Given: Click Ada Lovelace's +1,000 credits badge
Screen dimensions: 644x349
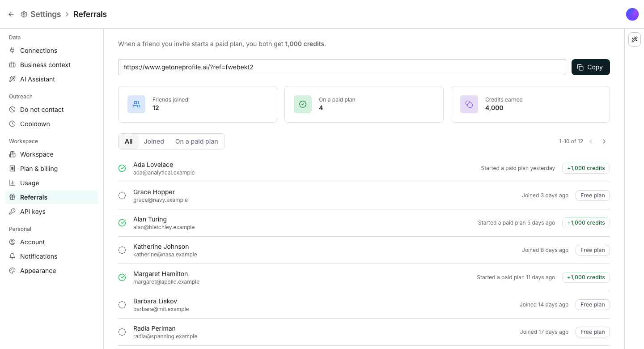Looking at the screenshot, I should point(586,168).
